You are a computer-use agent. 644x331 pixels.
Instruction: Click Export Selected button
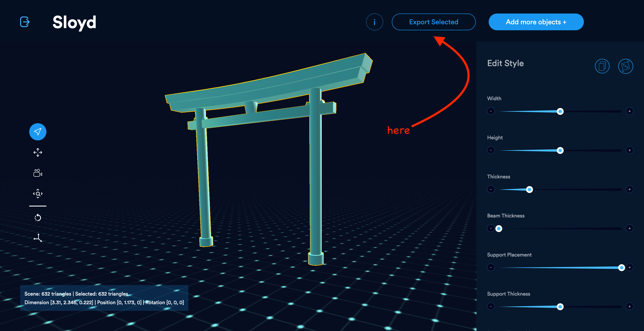(x=433, y=22)
